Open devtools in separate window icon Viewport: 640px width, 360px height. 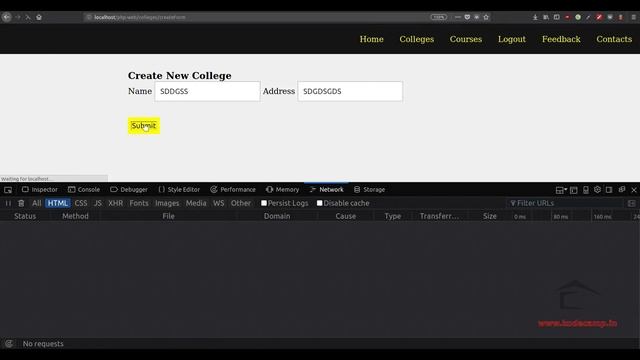[622, 190]
